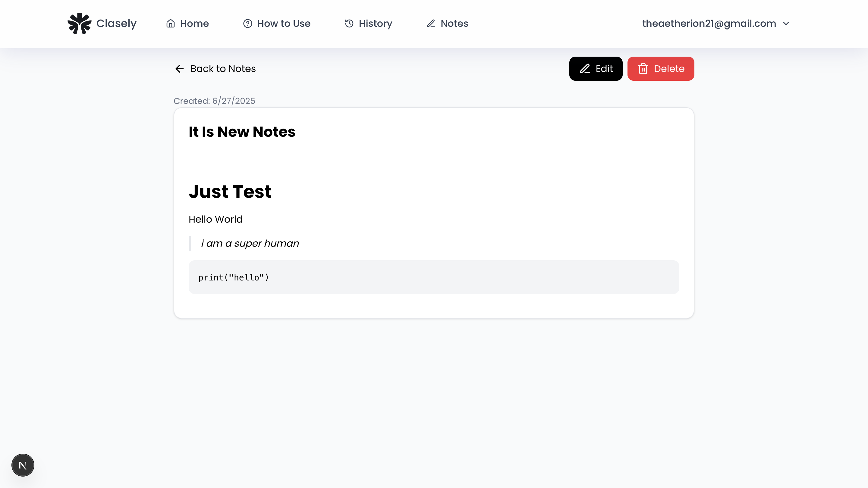
Task: Open the How to Use page
Action: click(x=277, y=23)
